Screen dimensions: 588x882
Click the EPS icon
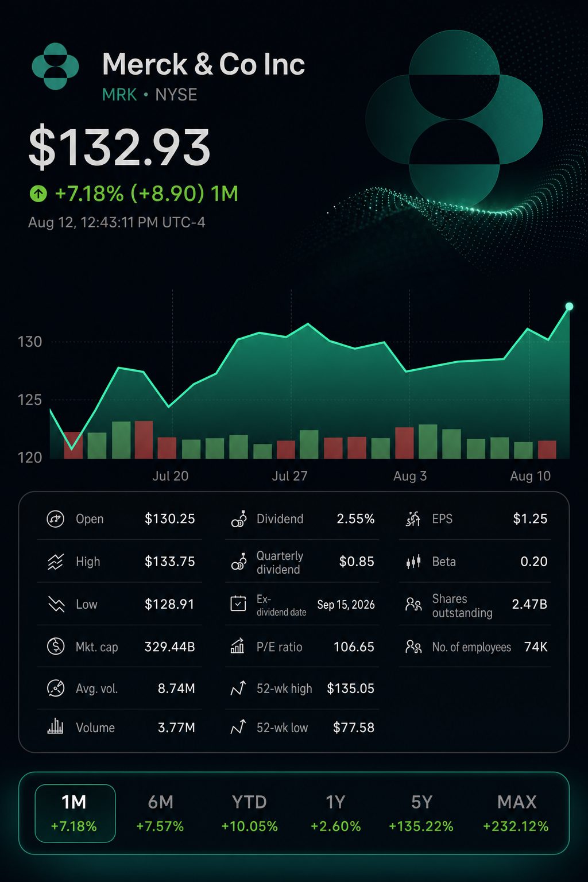(x=413, y=519)
